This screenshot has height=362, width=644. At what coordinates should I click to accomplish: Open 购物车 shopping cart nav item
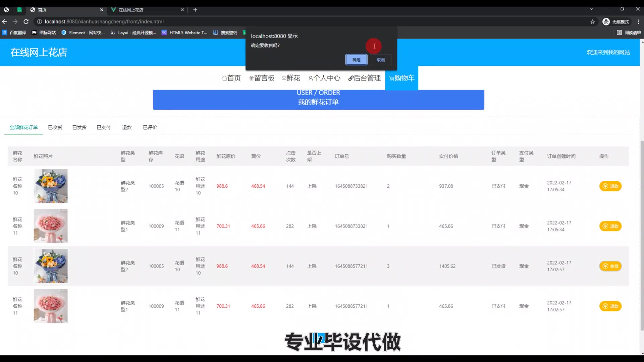click(x=401, y=78)
